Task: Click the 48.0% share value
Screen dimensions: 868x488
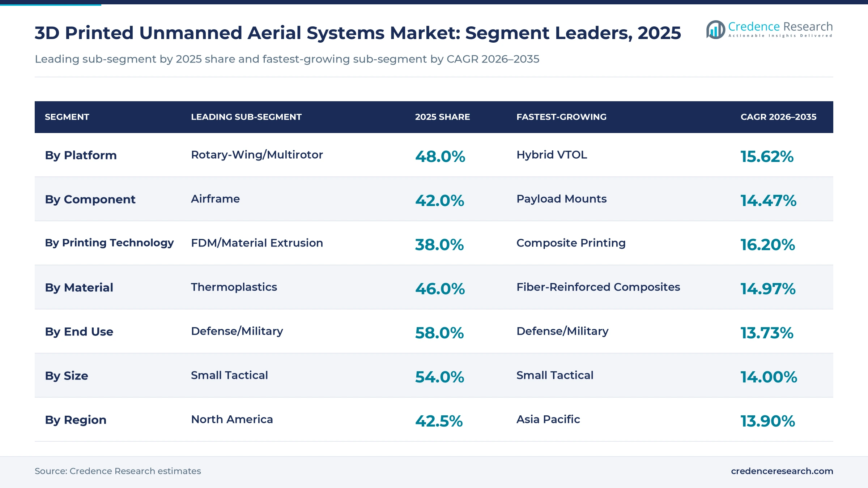Action: coord(440,157)
